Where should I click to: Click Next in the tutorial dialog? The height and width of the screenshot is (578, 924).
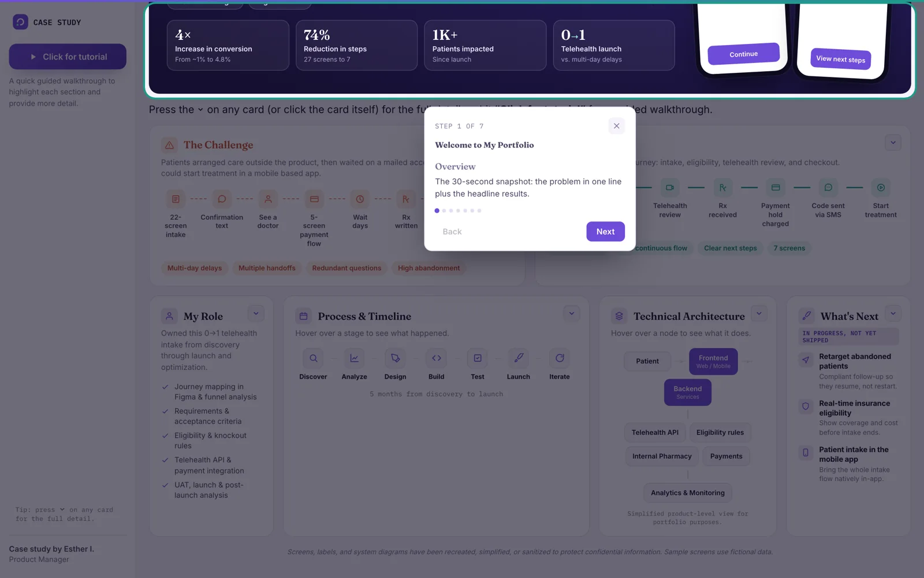[605, 232]
